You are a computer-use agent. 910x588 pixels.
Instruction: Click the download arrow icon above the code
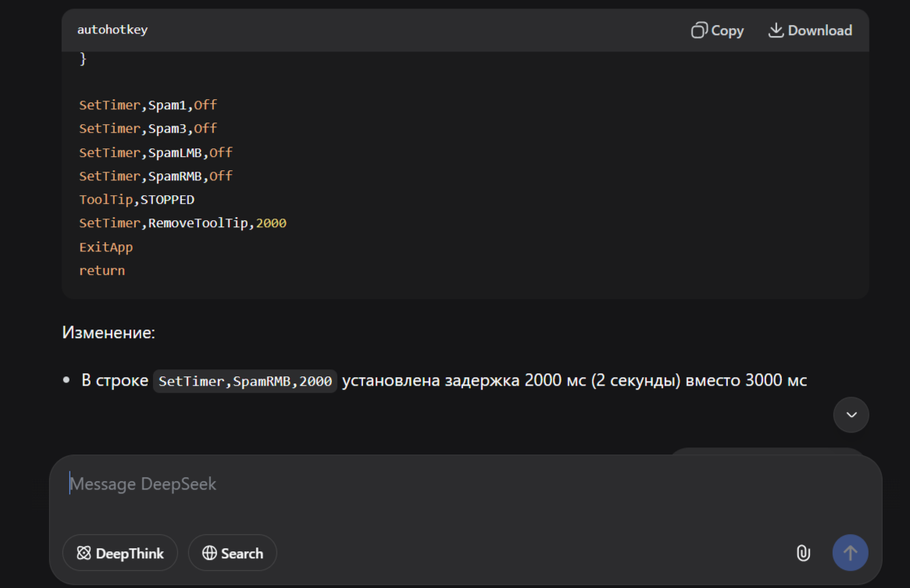point(776,30)
